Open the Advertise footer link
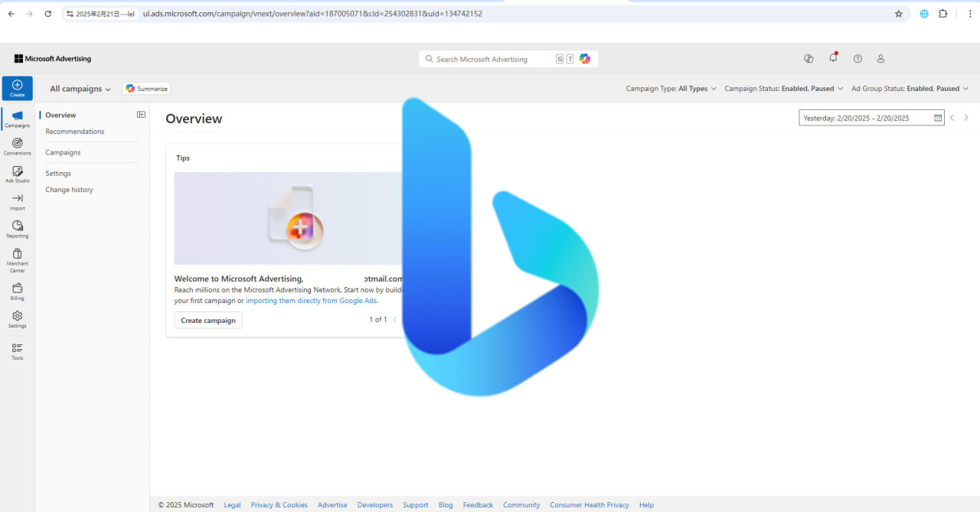The width and height of the screenshot is (980, 512). (x=332, y=505)
